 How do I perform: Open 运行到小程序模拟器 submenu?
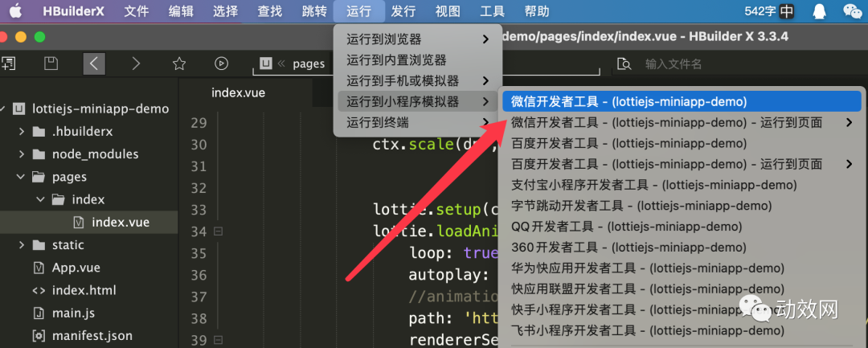click(x=418, y=101)
